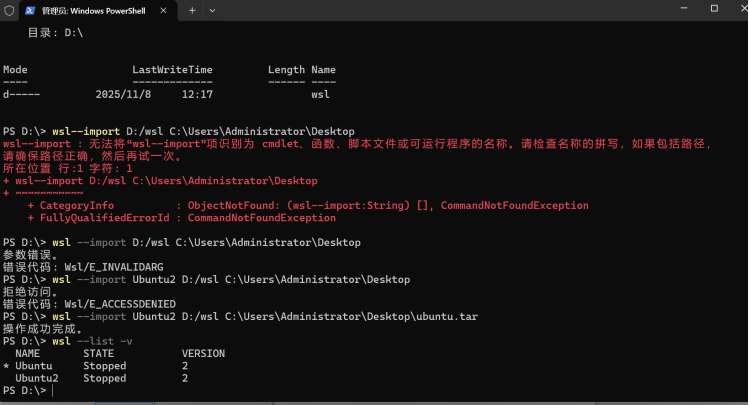Click the Mode column header
The width and height of the screenshot is (749, 405).
[x=15, y=70]
